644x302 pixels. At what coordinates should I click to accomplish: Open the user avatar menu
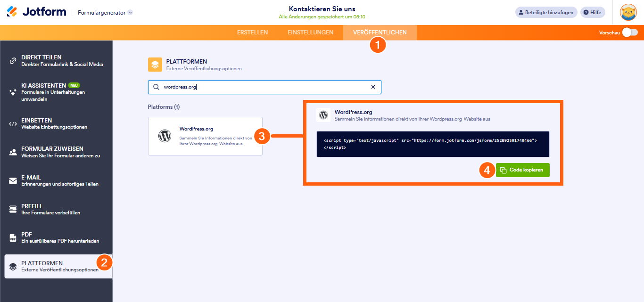click(x=628, y=12)
